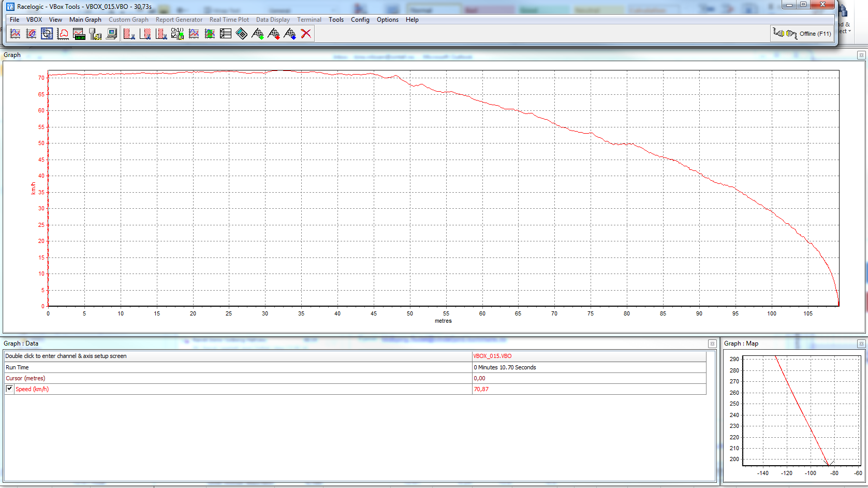Click the first red hatched cut icon
This screenshot has width=868, height=488.
tap(129, 34)
